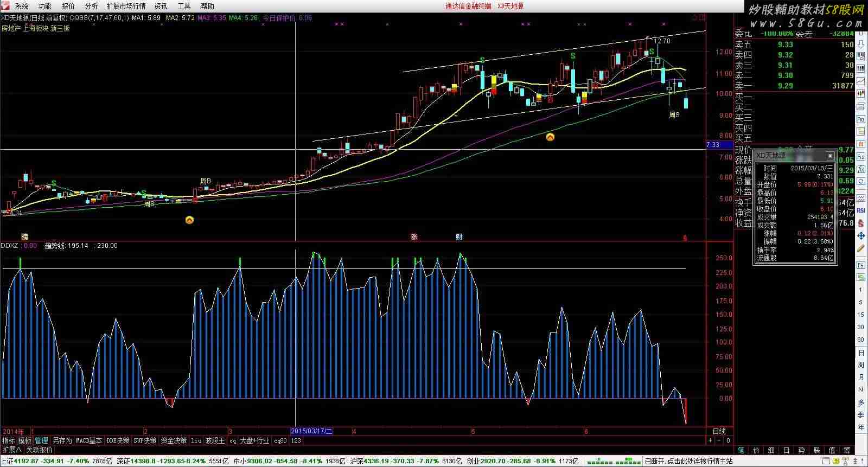Switch to 5-minute period

click(x=860, y=302)
